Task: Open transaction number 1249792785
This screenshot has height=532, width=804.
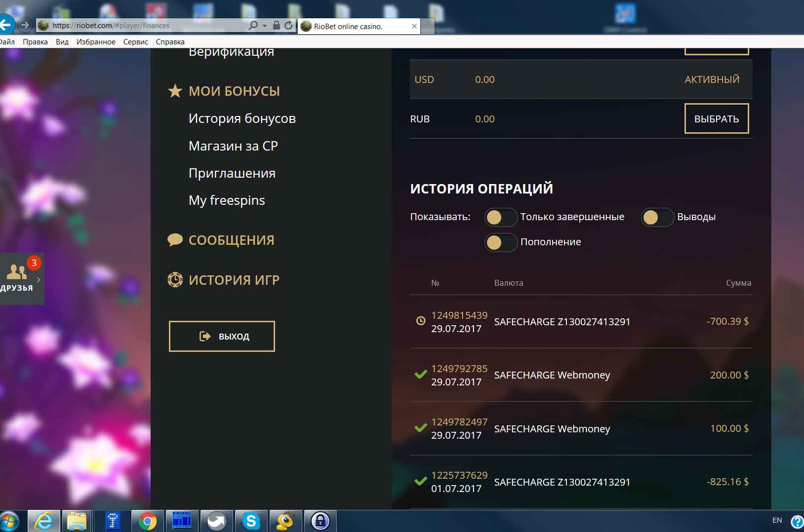Action: [x=459, y=369]
